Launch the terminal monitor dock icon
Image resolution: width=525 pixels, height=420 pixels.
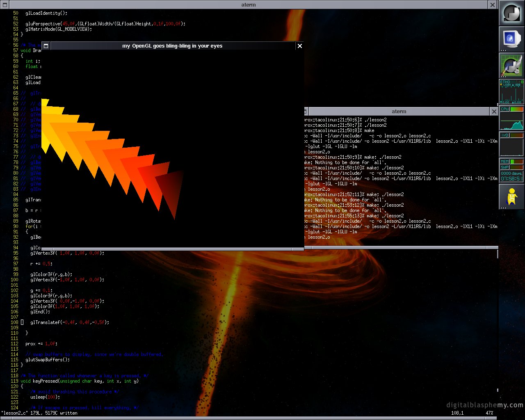(x=511, y=39)
